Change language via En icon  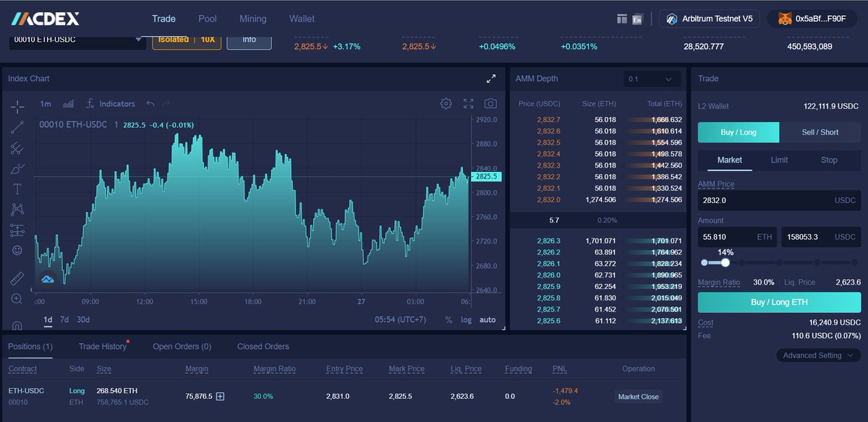point(637,20)
